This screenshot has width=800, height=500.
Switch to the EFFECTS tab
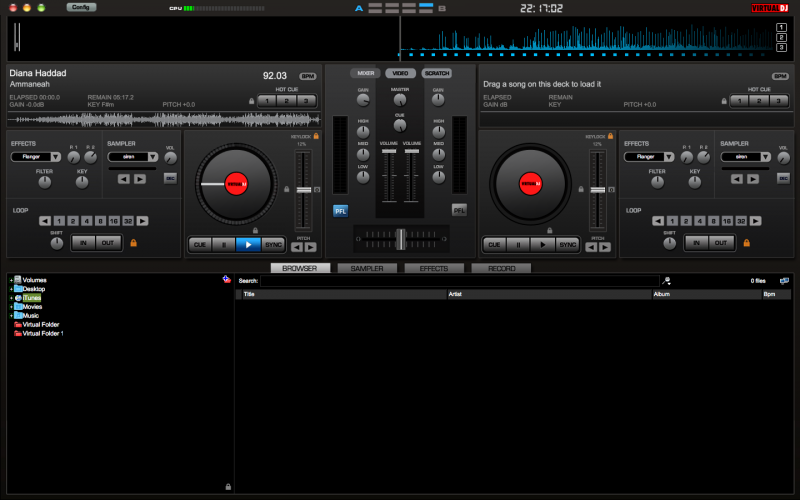434,268
